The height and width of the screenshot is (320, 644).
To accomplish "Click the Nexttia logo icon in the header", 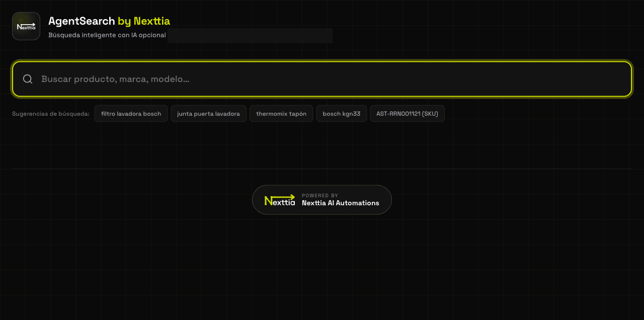I will (x=26, y=26).
